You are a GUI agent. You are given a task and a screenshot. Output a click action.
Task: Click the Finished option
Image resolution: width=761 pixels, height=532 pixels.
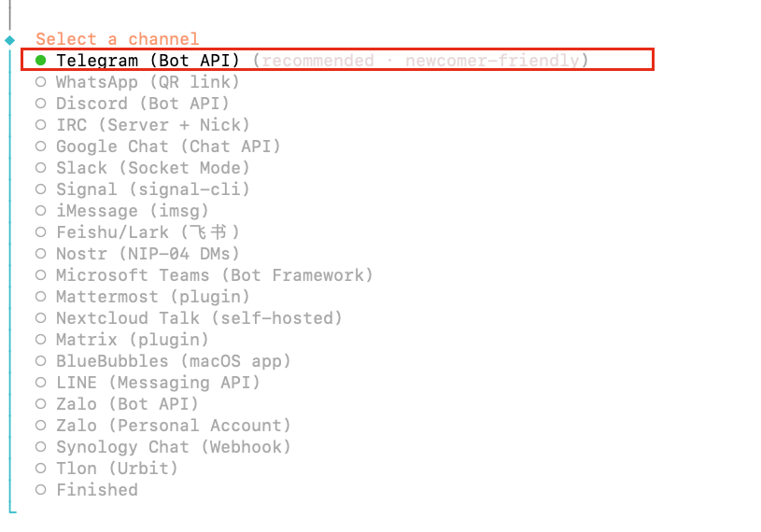[96, 490]
